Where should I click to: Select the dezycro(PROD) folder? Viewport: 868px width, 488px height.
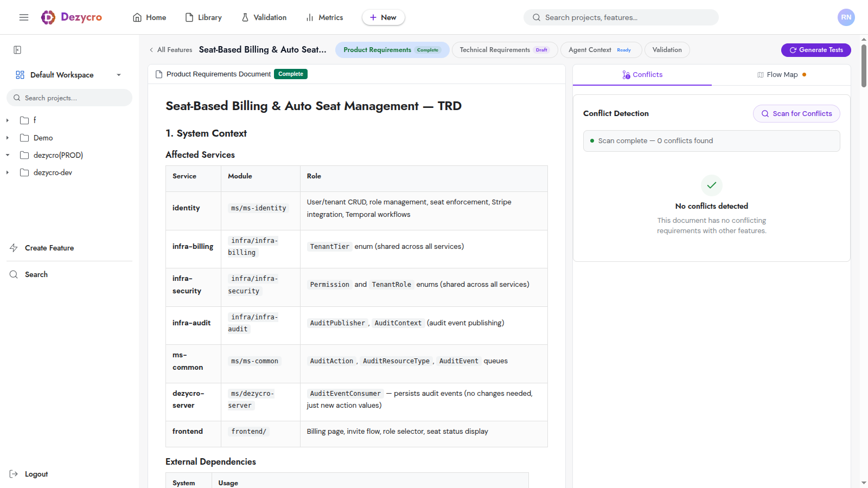tap(52, 155)
